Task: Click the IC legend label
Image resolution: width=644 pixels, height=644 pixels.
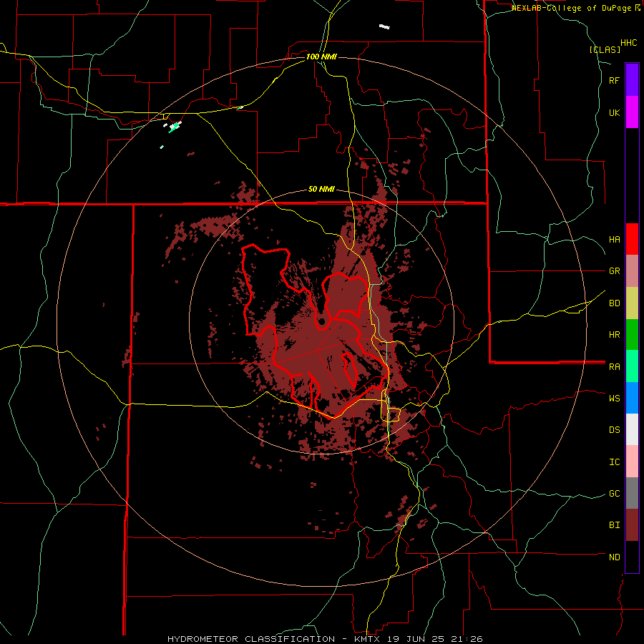Action: (x=615, y=462)
